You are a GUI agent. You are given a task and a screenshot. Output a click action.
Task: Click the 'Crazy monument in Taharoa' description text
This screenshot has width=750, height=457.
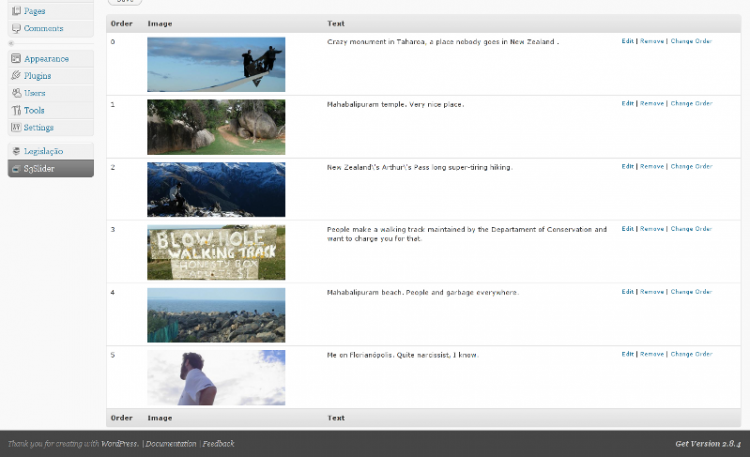[x=443, y=42]
